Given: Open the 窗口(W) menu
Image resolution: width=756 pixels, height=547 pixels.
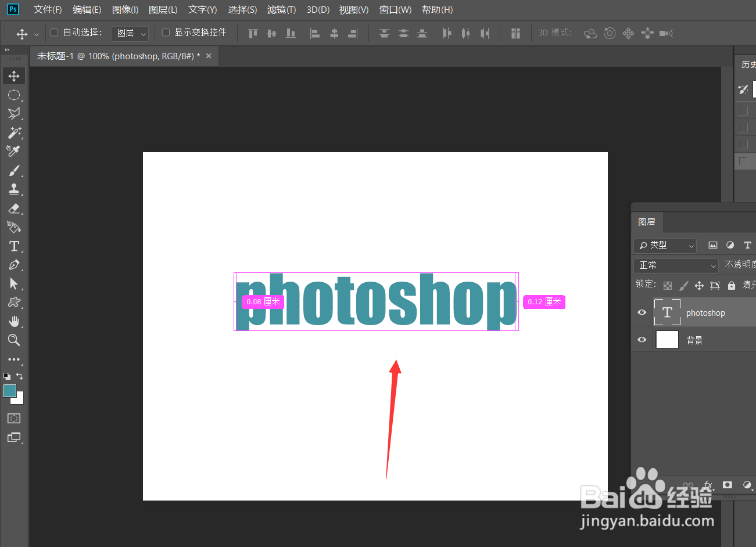Looking at the screenshot, I should (395, 10).
